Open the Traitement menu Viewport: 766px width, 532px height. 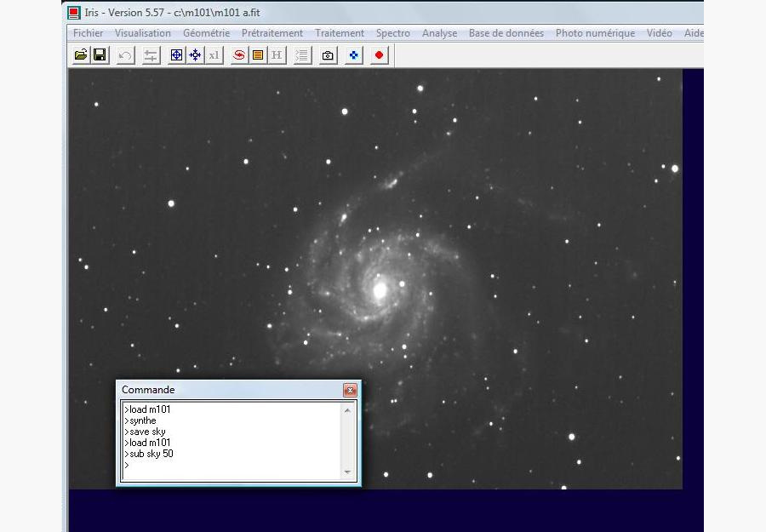point(340,33)
